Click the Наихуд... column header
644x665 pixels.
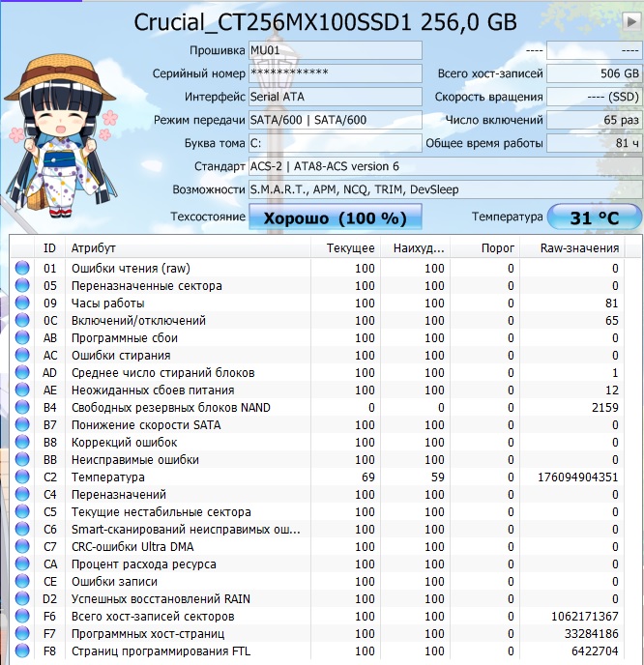click(x=416, y=247)
